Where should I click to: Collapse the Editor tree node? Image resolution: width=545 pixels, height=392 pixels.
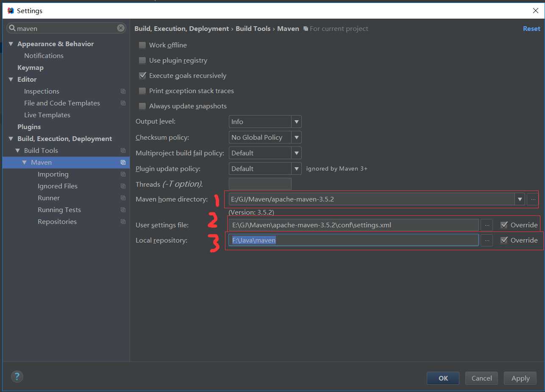tap(11, 80)
